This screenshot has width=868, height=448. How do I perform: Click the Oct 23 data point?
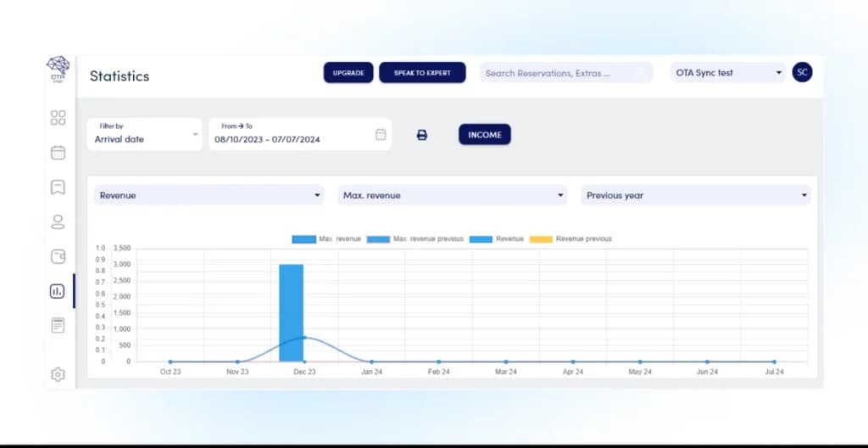coord(170,361)
